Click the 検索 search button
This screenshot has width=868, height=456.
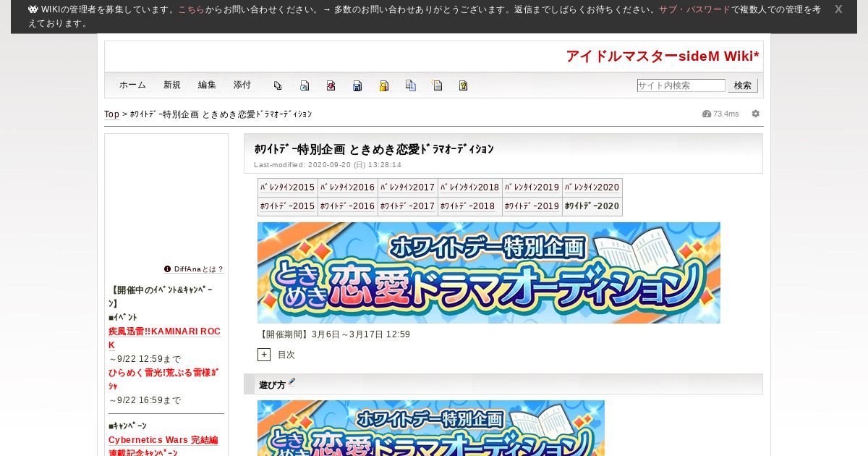(x=743, y=85)
